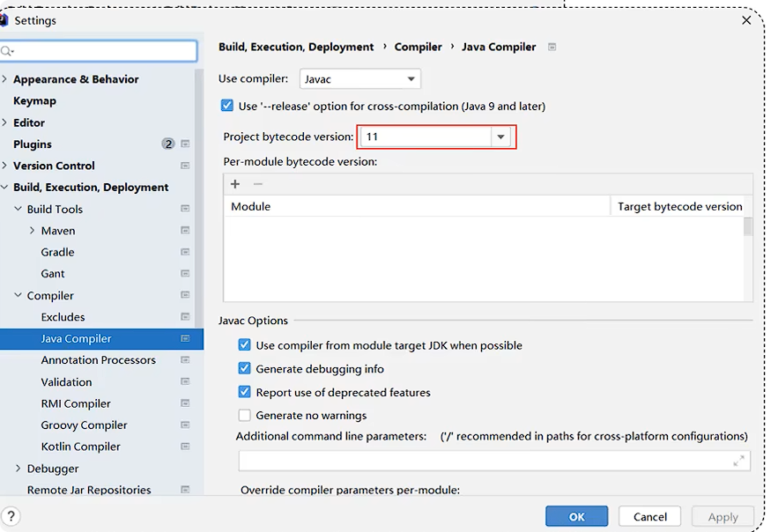Select Validation under Compiler
778x532 pixels.
[66, 381]
